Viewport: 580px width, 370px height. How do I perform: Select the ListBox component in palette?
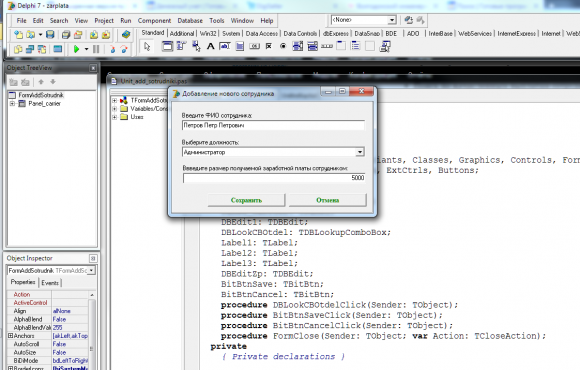point(298,46)
